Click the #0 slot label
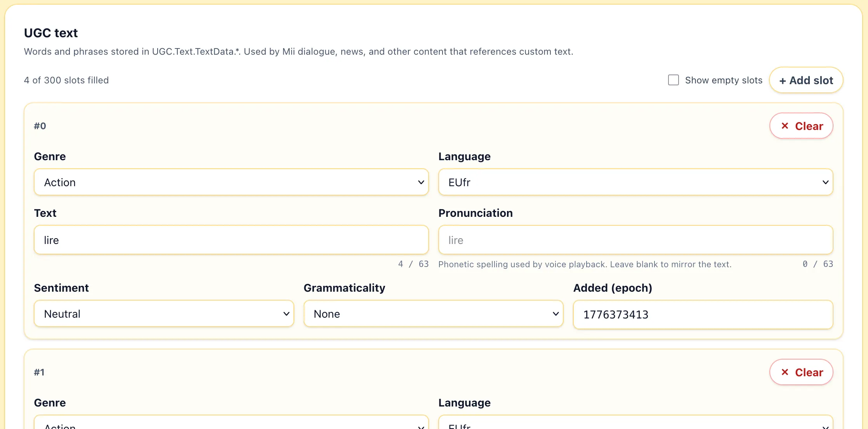868x429 pixels. click(40, 126)
